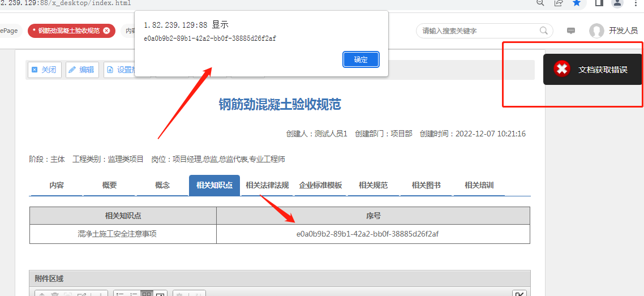Switch to the 相关图书 tab
This screenshot has height=296, width=644.
[426, 185]
